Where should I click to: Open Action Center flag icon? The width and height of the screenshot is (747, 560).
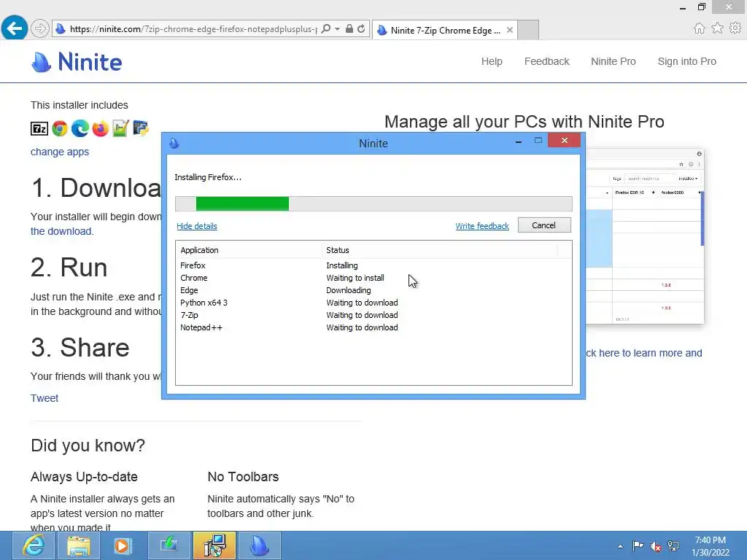coord(638,545)
